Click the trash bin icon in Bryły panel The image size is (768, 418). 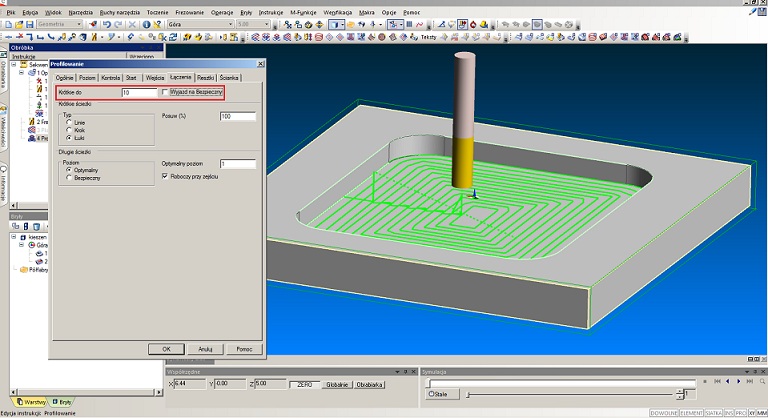[36, 226]
